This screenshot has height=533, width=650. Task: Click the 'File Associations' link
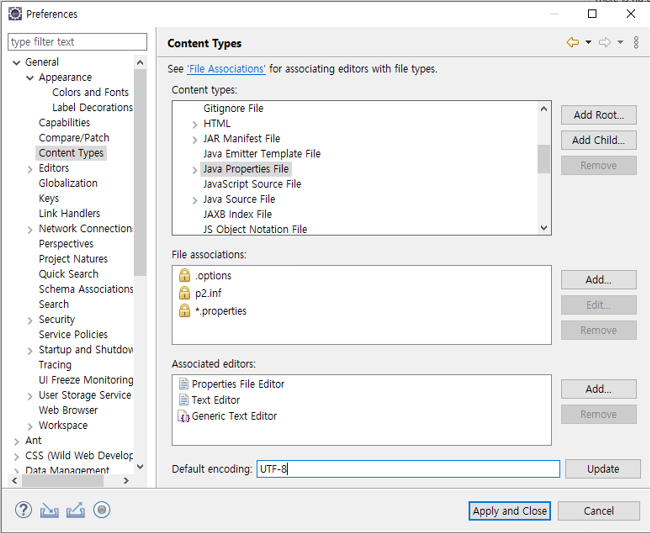pos(226,69)
